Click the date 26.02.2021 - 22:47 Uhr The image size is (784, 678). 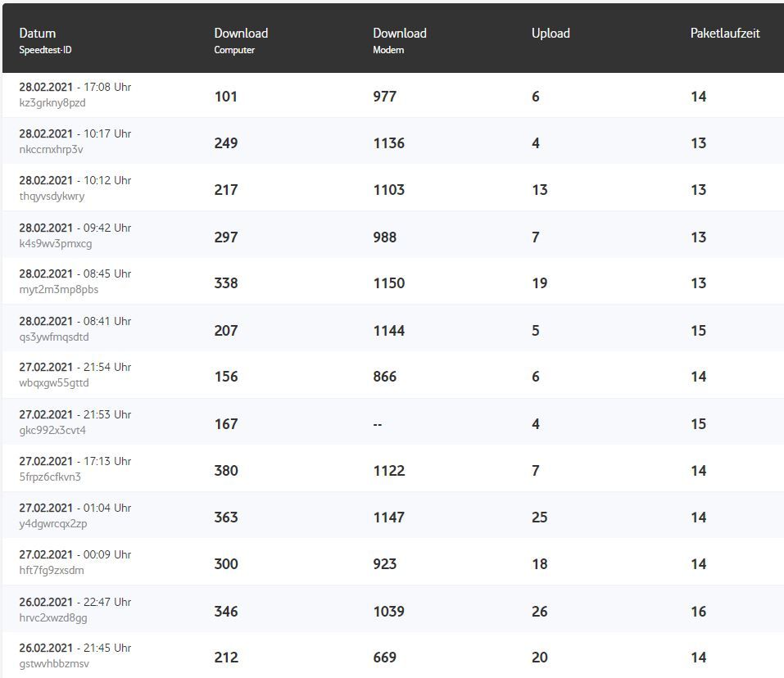(75, 602)
